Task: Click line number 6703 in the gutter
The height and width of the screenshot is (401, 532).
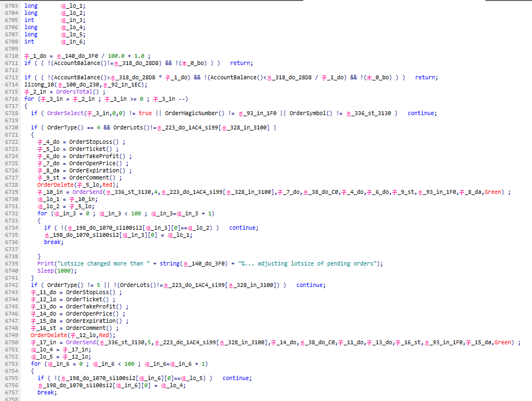Action: (12, 6)
